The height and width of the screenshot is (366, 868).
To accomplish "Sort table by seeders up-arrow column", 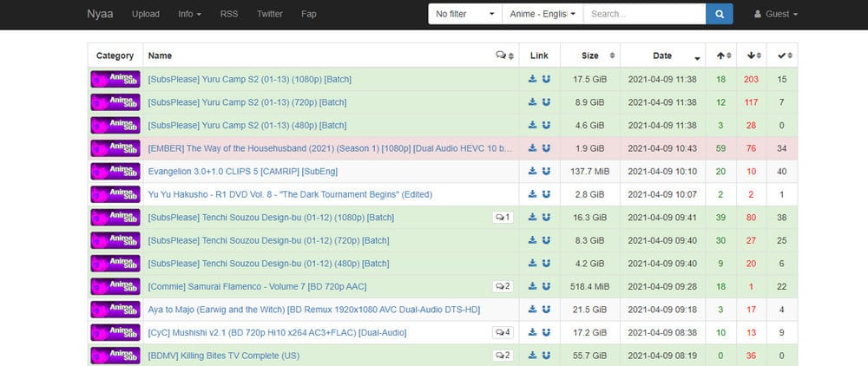I will (721, 56).
